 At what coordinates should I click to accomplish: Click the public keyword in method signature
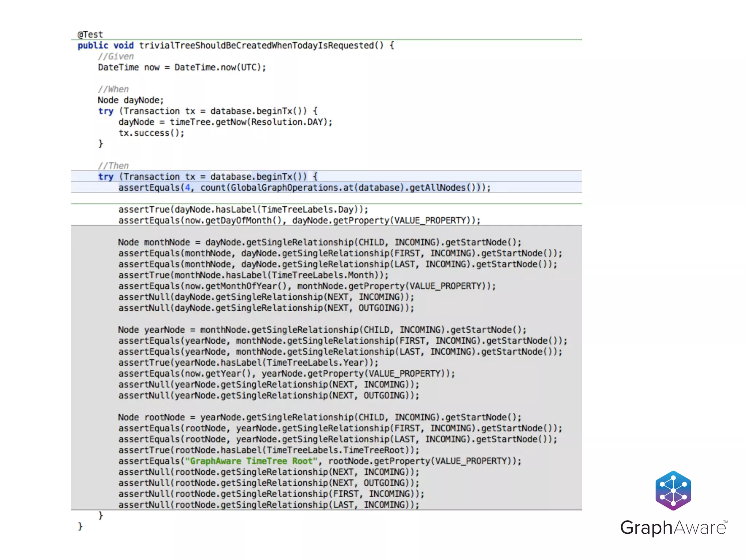[x=93, y=46]
